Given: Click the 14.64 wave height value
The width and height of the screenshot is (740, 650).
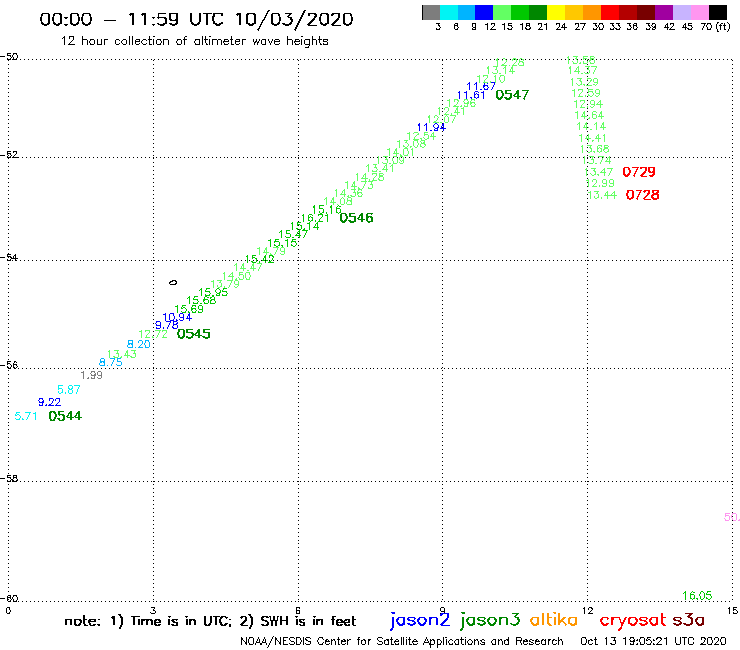Looking at the screenshot, I should coord(589,115).
